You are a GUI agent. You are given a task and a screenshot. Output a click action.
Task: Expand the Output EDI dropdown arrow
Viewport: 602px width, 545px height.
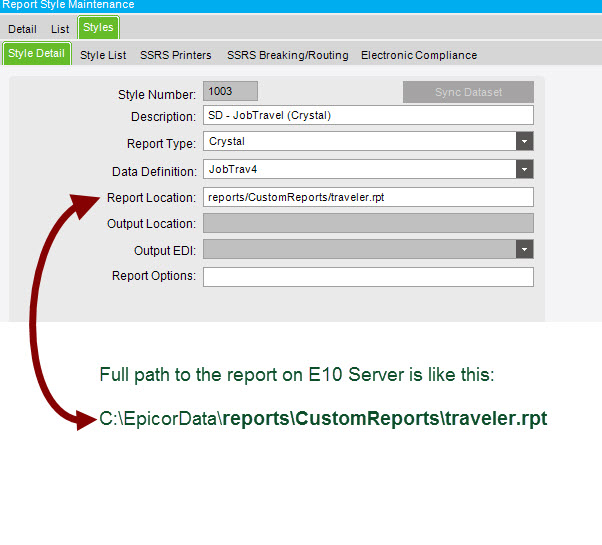tap(524, 249)
